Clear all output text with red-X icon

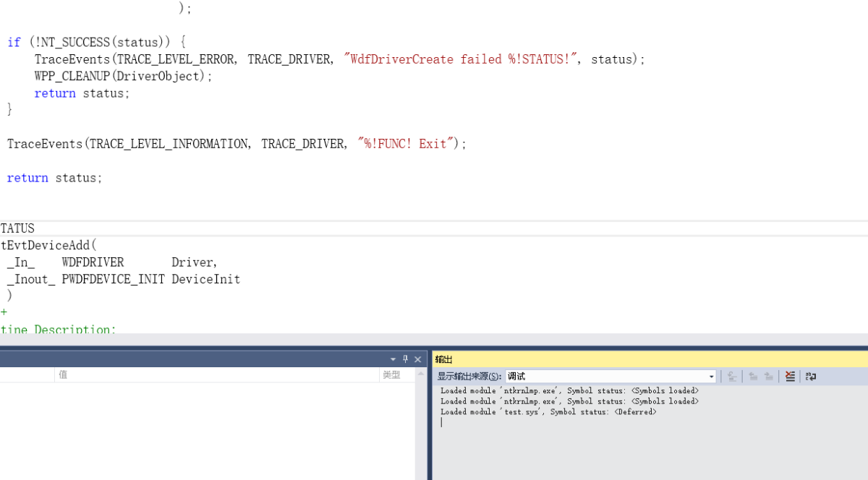click(790, 376)
